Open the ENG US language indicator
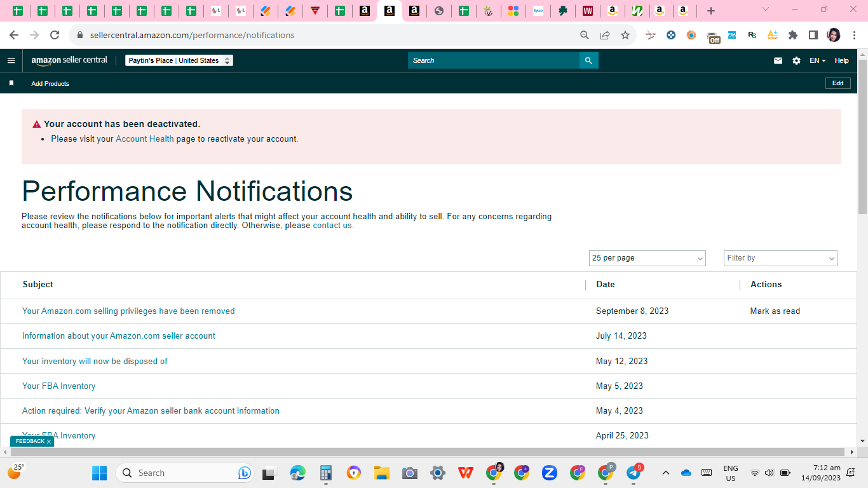 (731, 473)
